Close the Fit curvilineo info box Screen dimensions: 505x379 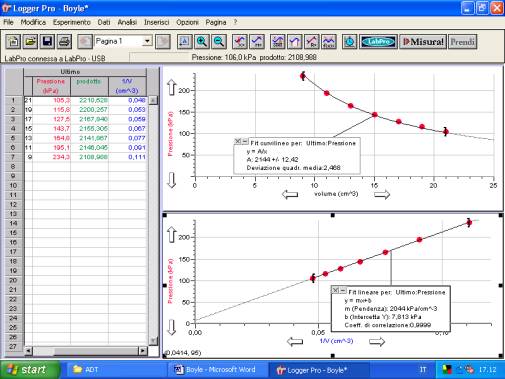(238, 141)
